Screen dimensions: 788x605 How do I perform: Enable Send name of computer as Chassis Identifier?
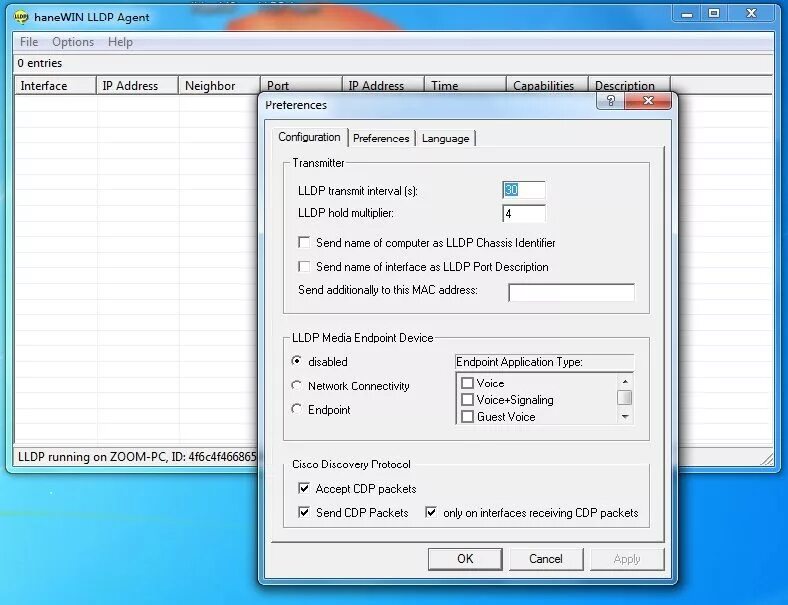coord(304,243)
